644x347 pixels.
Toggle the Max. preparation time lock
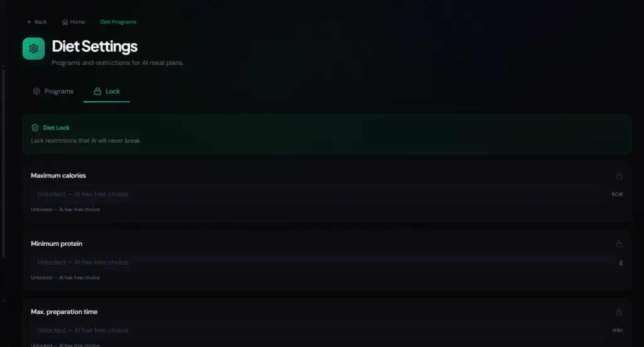tap(619, 312)
